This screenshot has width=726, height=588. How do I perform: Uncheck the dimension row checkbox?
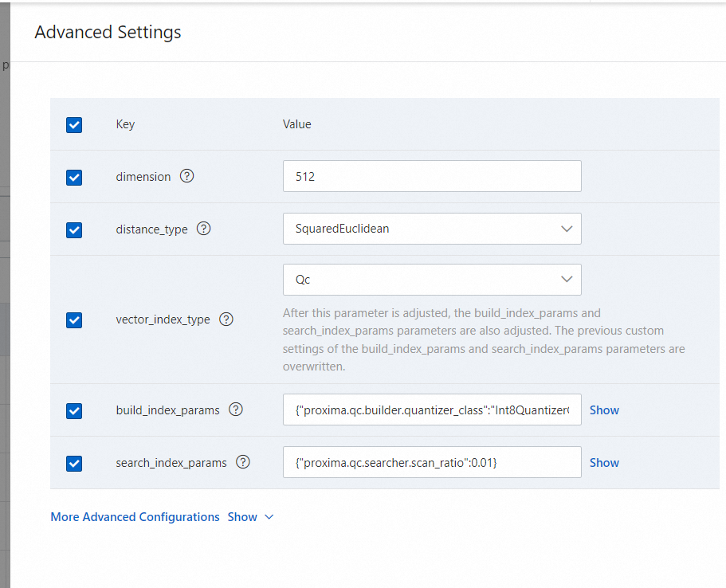[74, 177]
